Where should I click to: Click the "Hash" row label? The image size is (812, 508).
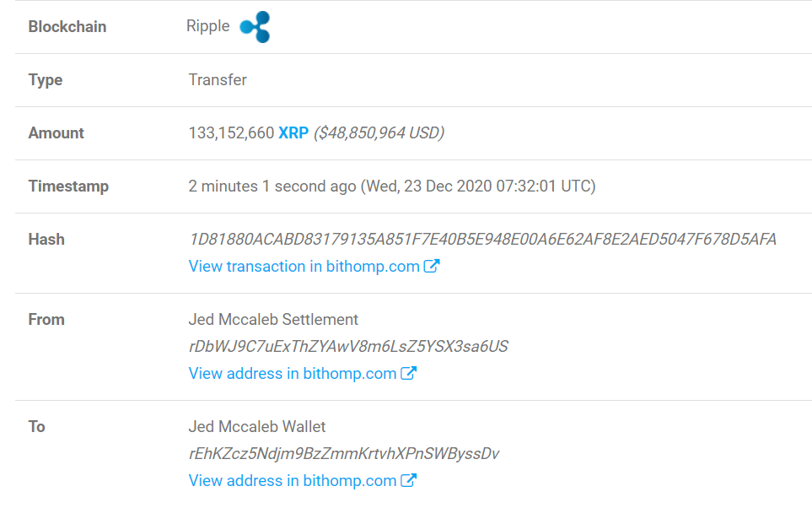(x=46, y=240)
